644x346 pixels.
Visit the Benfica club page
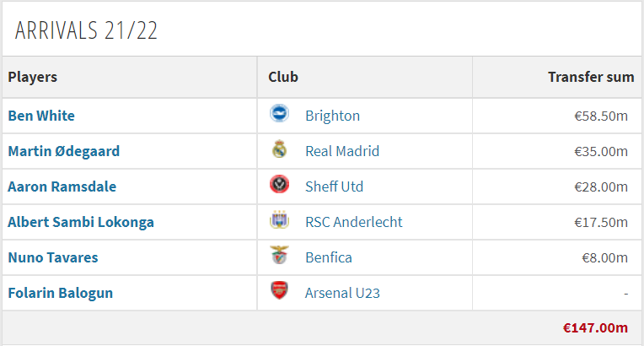(x=329, y=257)
